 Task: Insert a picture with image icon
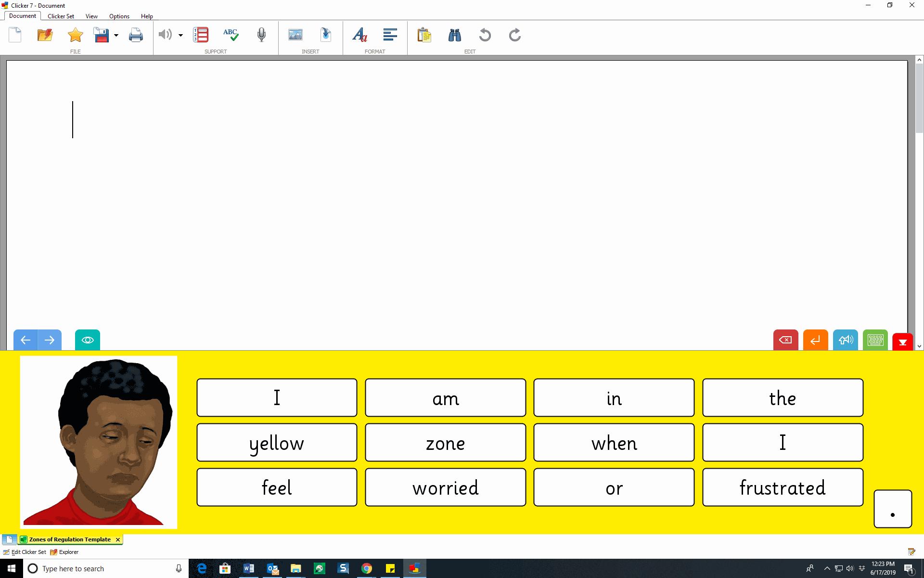pyautogui.click(x=295, y=35)
